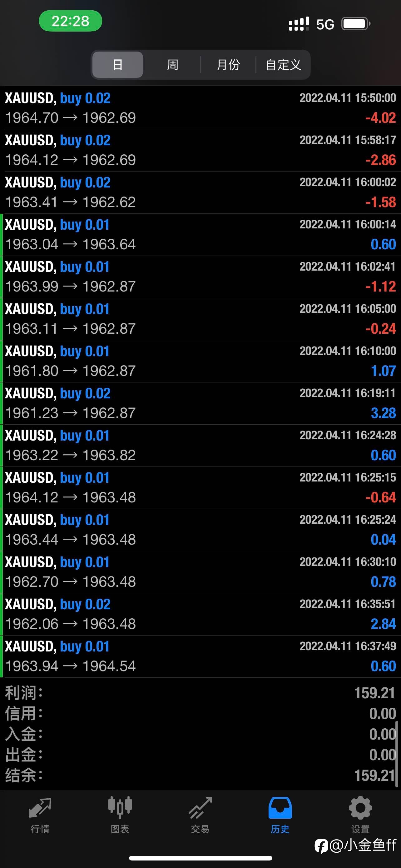
Task: Select the 周 week period tab
Action: 173,65
